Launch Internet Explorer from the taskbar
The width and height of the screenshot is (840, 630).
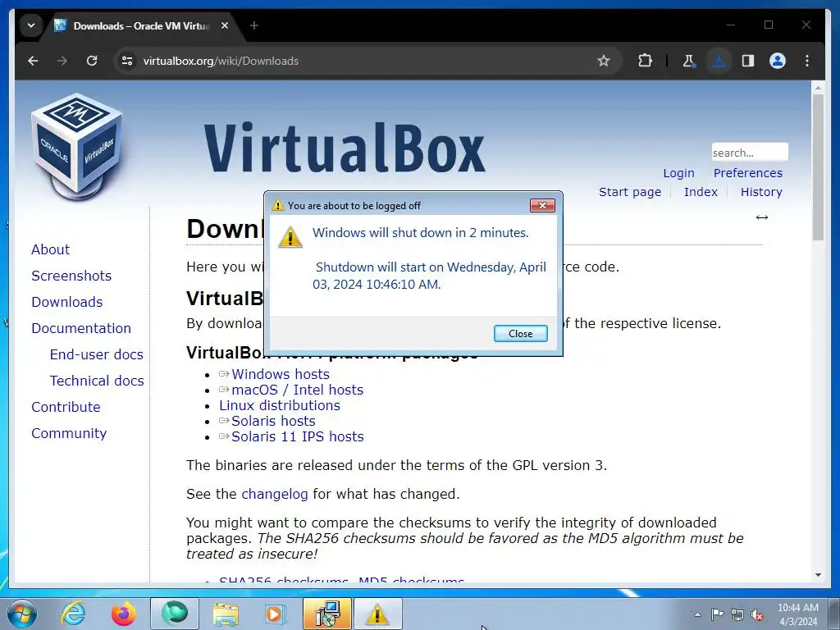[73, 614]
